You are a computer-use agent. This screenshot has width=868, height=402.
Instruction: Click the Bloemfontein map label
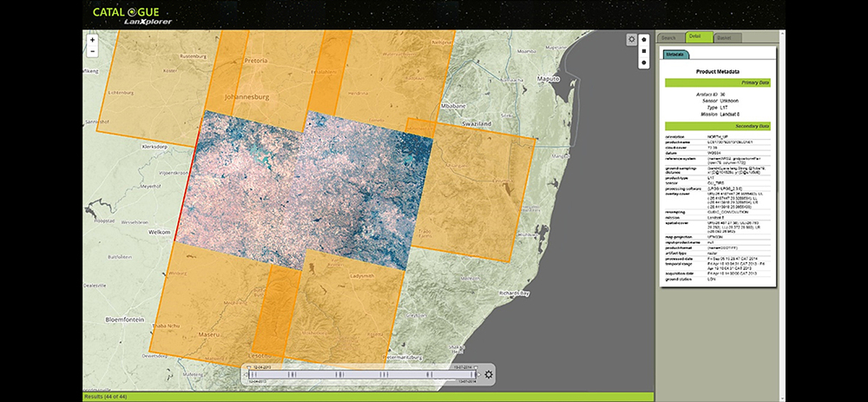click(124, 320)
